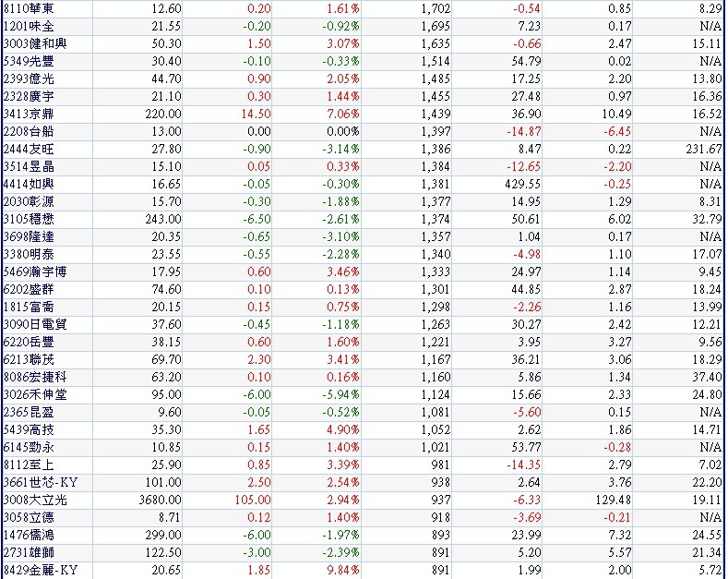Screen dimensions: 728x579
Task: Click stock 8429金麗-KY
Action: (x=41, y=570)
